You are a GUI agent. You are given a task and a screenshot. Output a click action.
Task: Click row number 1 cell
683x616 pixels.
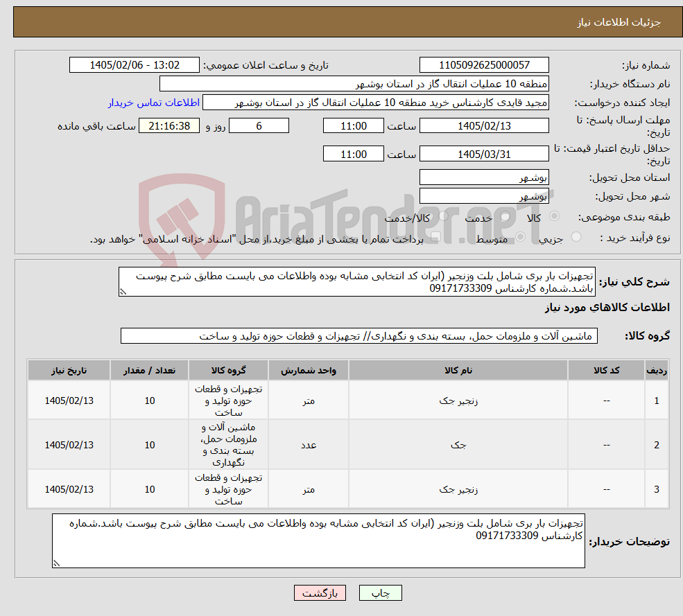pyautogui.click(x=657, y=401)
